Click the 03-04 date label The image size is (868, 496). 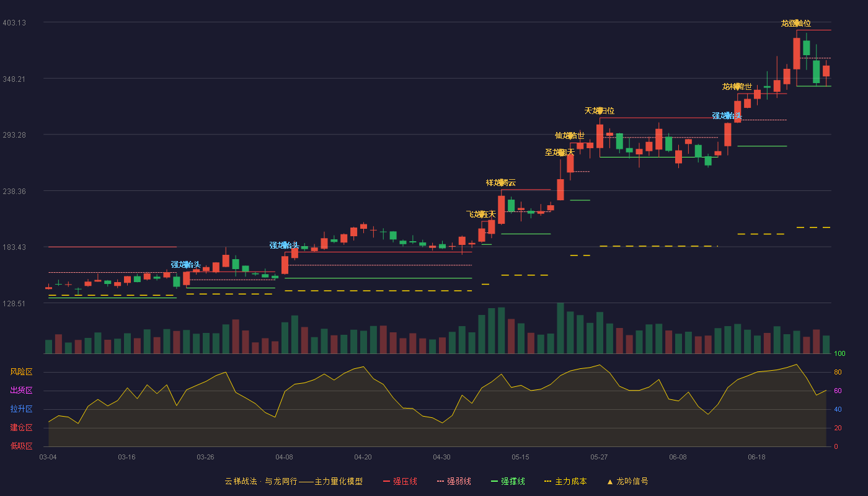pos(48,457)
